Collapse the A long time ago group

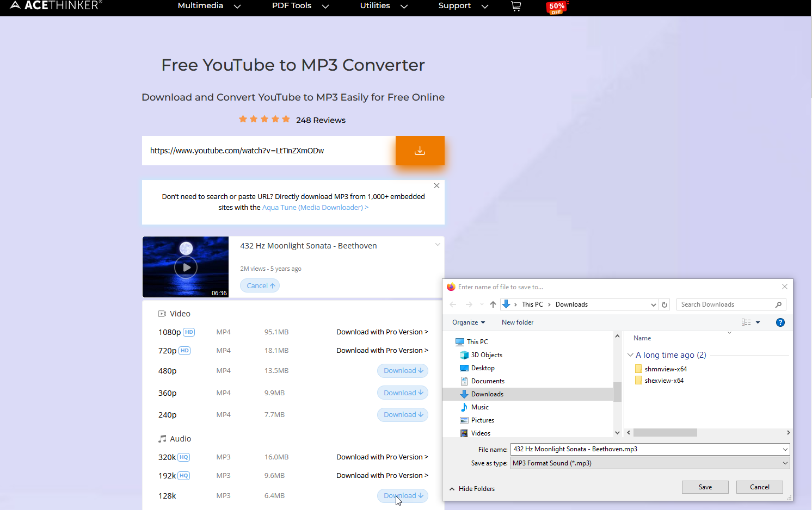coord(630,354)
